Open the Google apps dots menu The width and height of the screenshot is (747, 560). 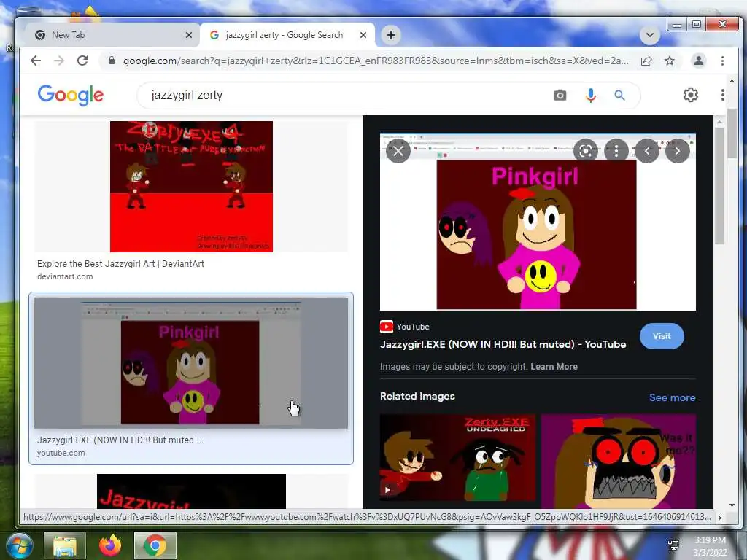(x=722, y=95)
